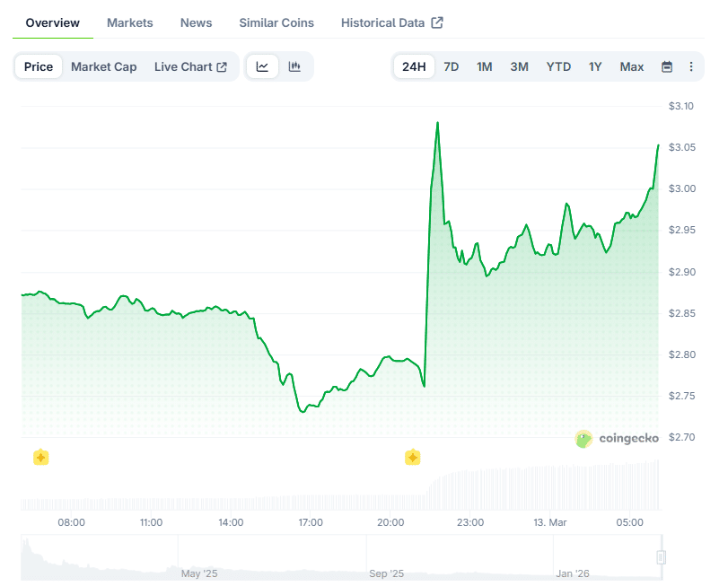Image resolution: width=728 pixels, height=586 pixels.
Task: Select the Price toggle option
Action: coord(39,66)
